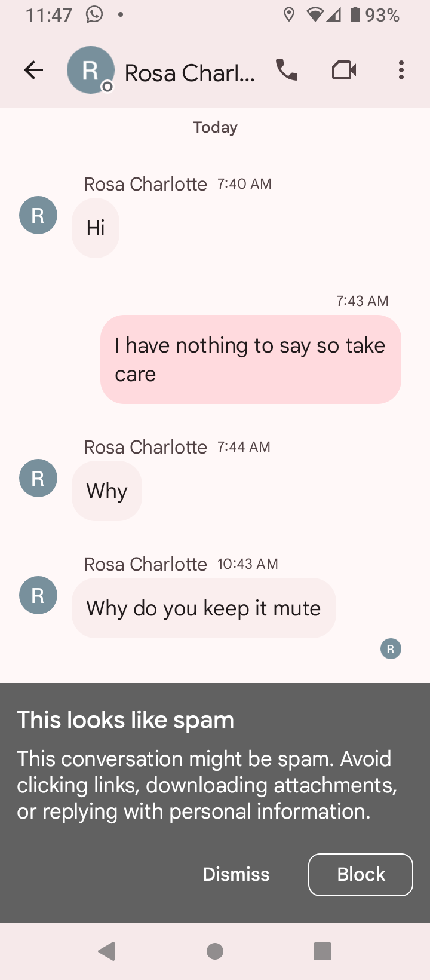
Task: Tap the Android back navigation triangle
Action: click(x=107, y=951)
